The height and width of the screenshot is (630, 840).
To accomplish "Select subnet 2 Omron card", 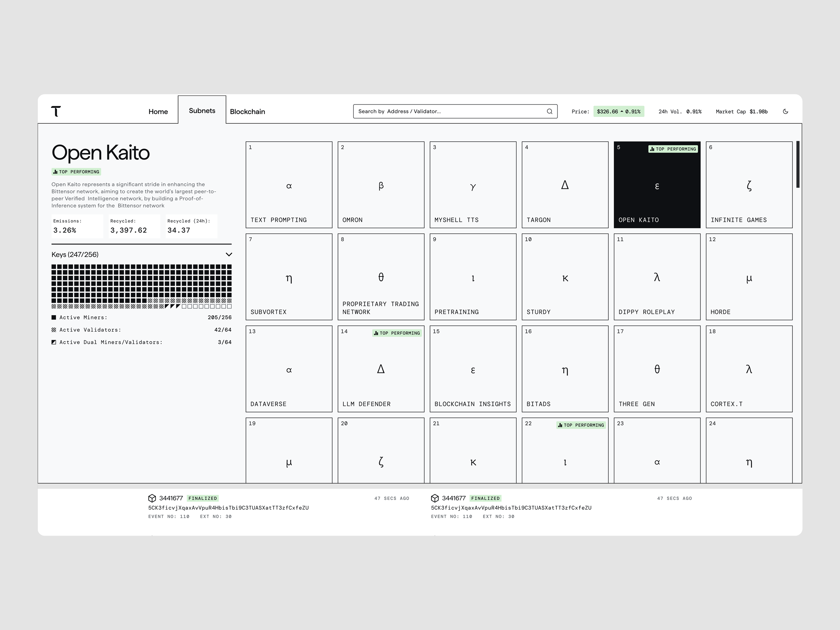I will [x=381, y=185].
